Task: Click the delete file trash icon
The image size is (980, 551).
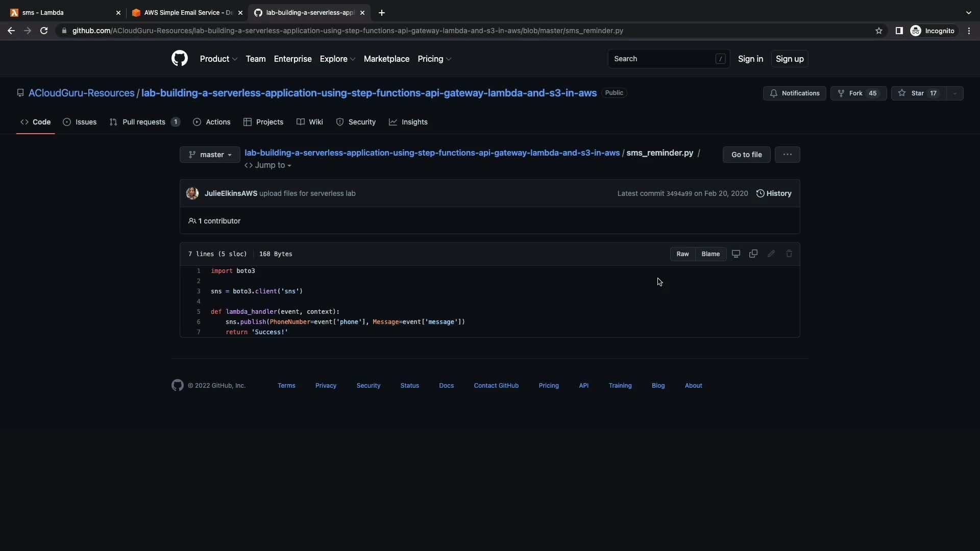Action: pos(789,254)
